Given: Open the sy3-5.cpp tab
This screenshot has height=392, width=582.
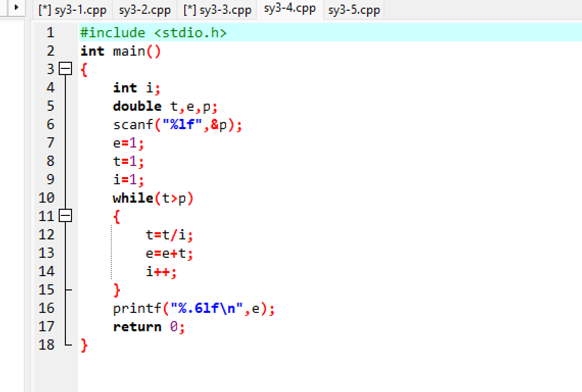Looking at the screenshot, I should tap(354, 10).
